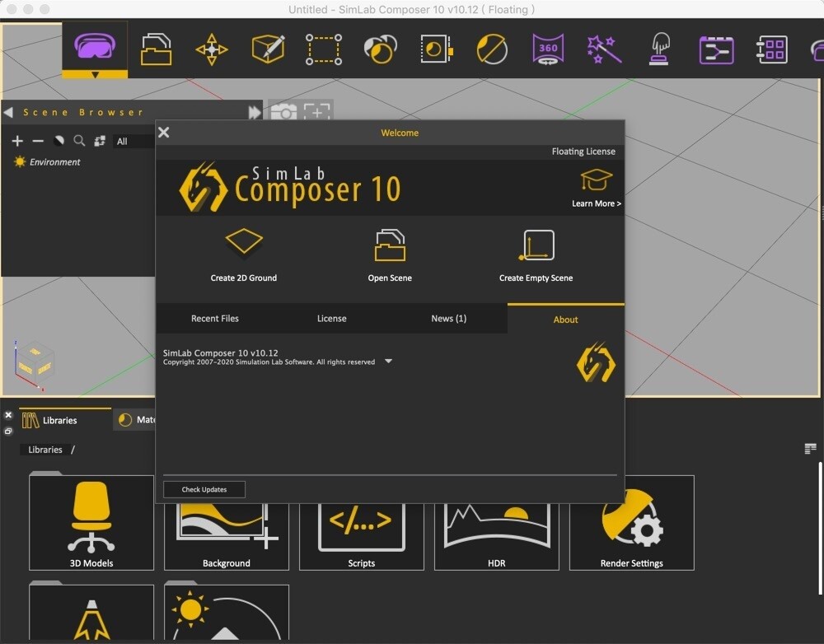Click the Check Updates button

coord(204,489)
